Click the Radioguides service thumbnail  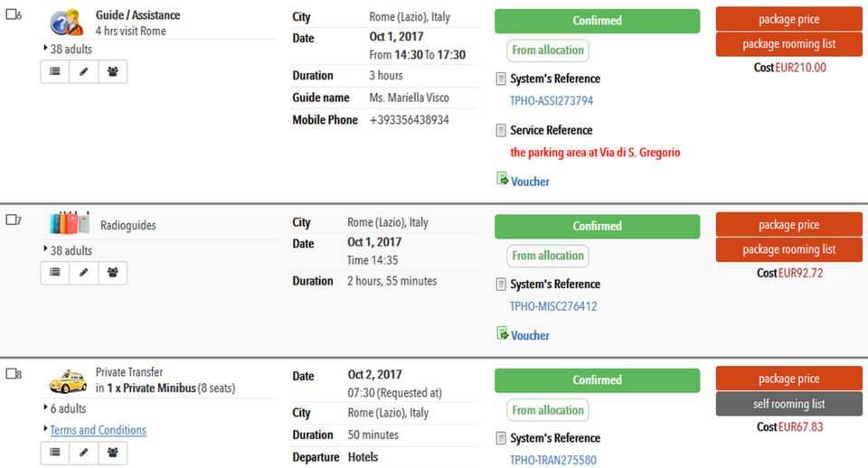tap(69, 223)
